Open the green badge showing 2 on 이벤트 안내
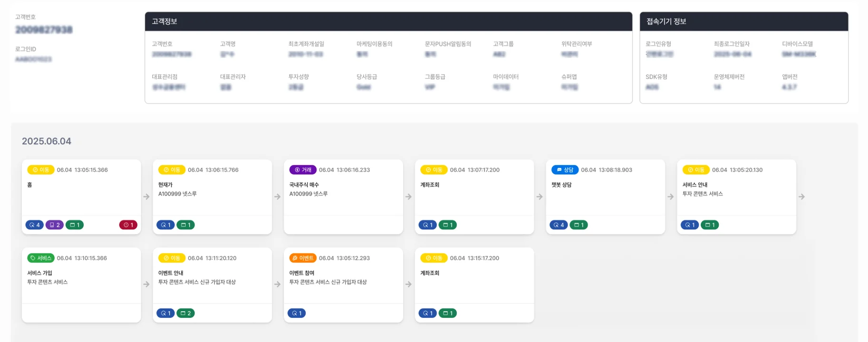 tap(185, 313)
